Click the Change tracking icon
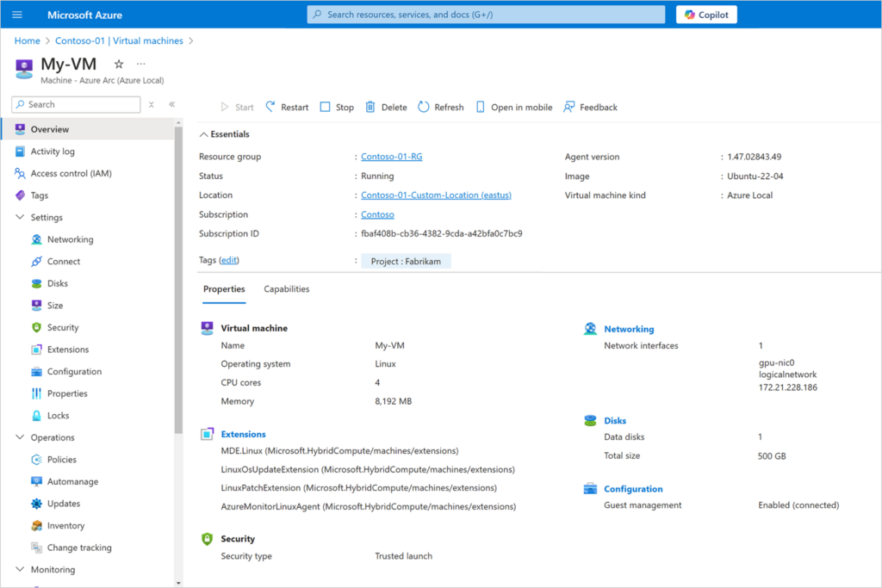 point(36,548)
